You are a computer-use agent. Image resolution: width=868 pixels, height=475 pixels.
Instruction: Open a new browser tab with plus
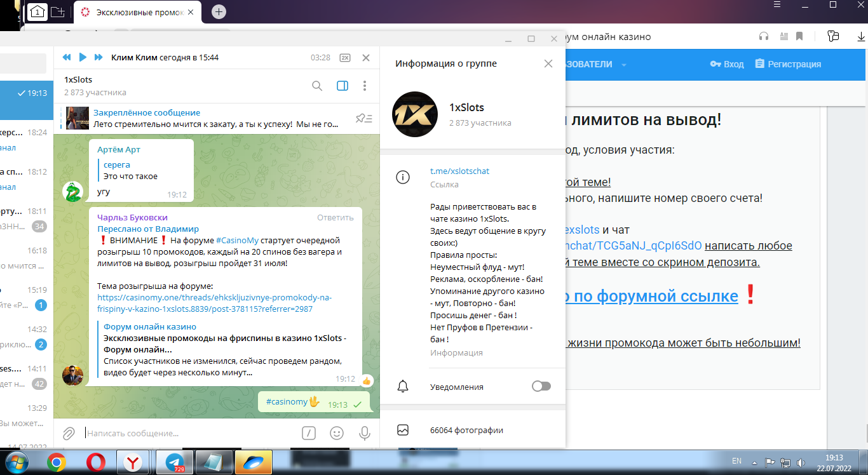point(219,11)
